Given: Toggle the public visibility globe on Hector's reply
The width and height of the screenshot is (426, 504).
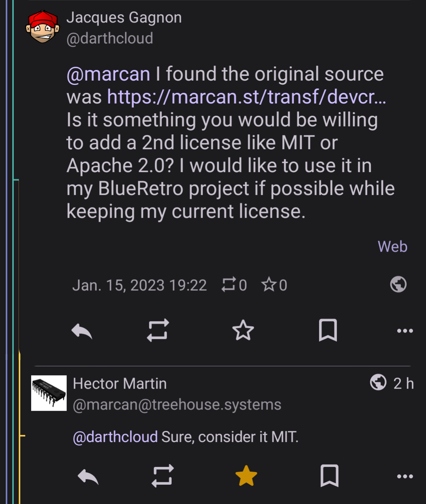Looking at the screenshot, I should [x=377, y=383].
